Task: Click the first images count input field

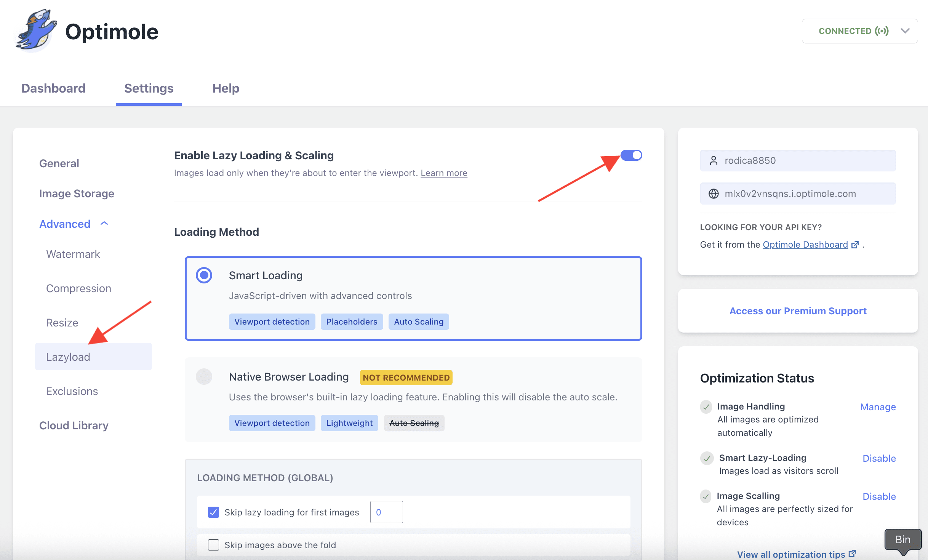Action: tap(386, 512)
